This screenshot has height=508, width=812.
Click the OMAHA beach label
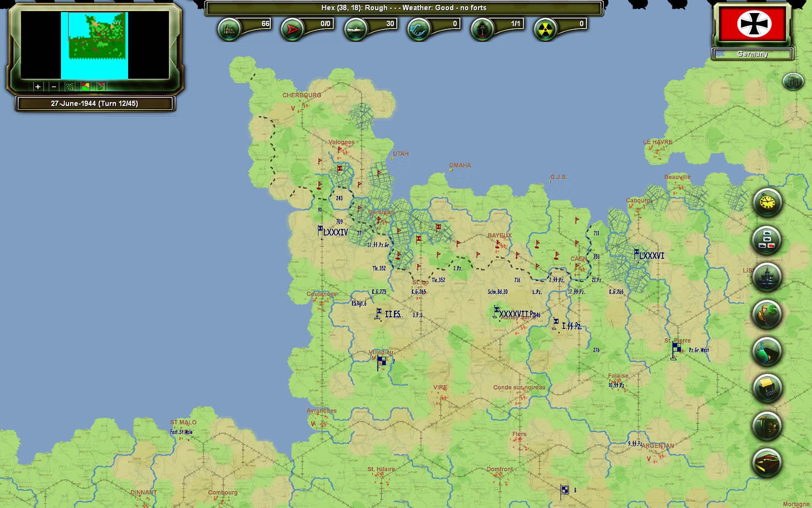460,165
